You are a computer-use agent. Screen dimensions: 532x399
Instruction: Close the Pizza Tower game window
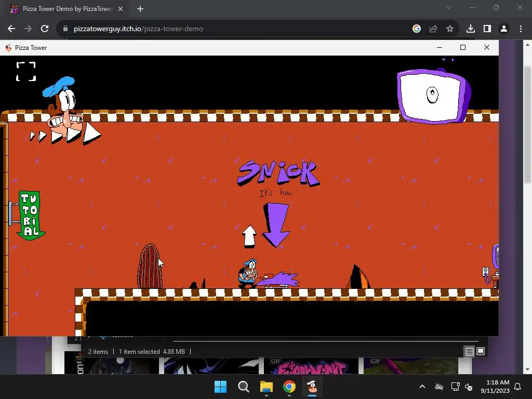click(486, 47)
